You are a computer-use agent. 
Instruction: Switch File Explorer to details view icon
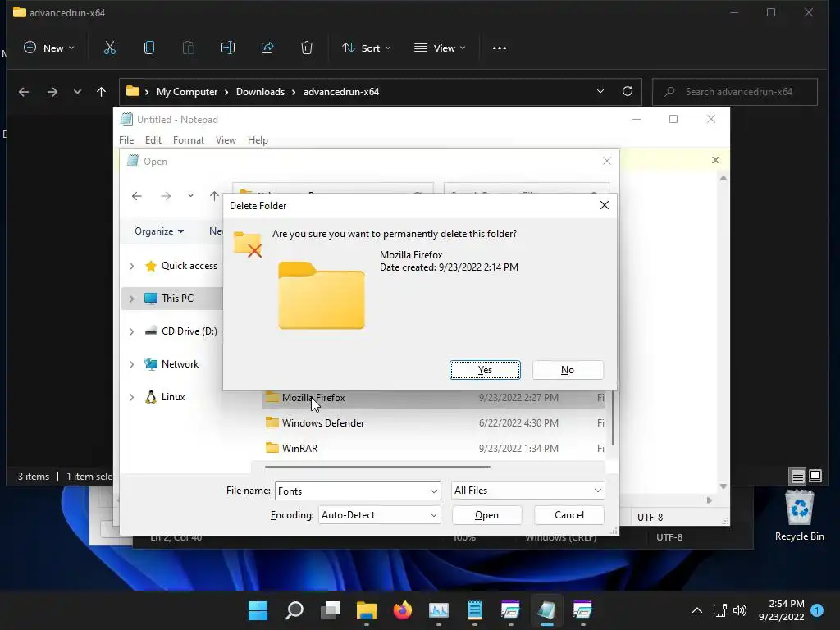pyautogui.click(x=797, y=476)
